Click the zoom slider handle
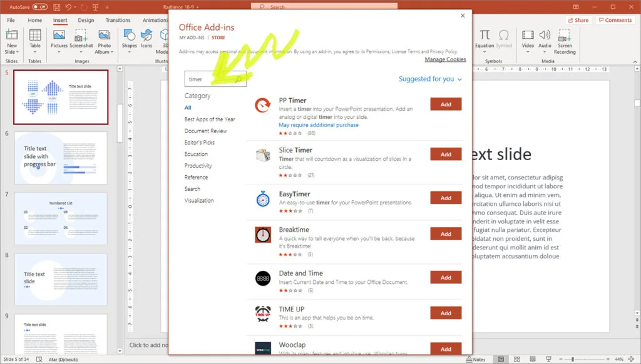 573,359
